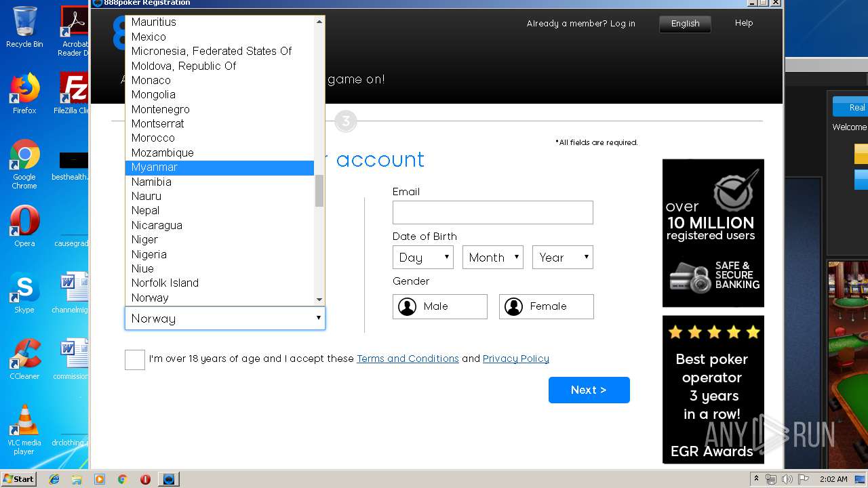868x488 pixels.
Task: Select Mozambique from country list
Action: [220, 152]
